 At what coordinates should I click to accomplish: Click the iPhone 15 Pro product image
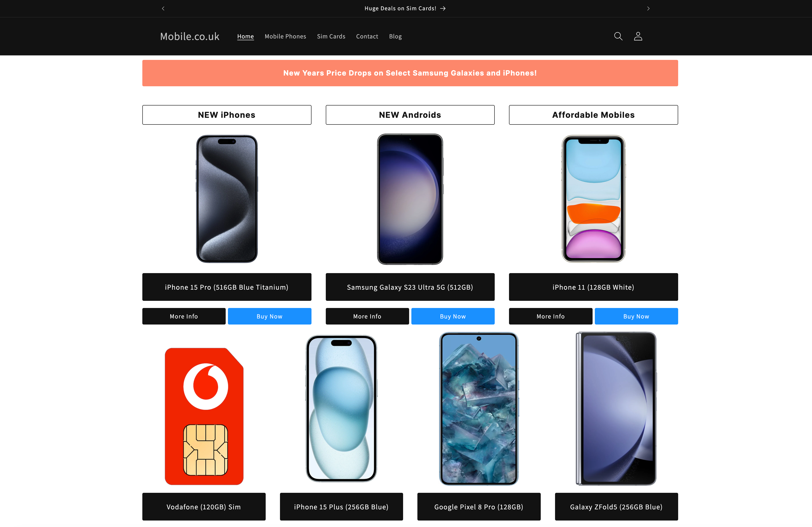pyautogui.click(x=227, y=199)
